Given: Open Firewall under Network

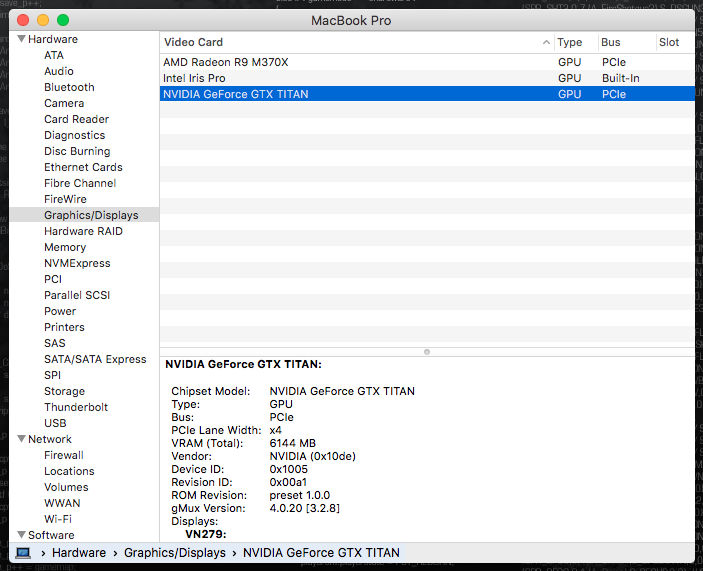Looking at the screenshot, I should (64, 455).
